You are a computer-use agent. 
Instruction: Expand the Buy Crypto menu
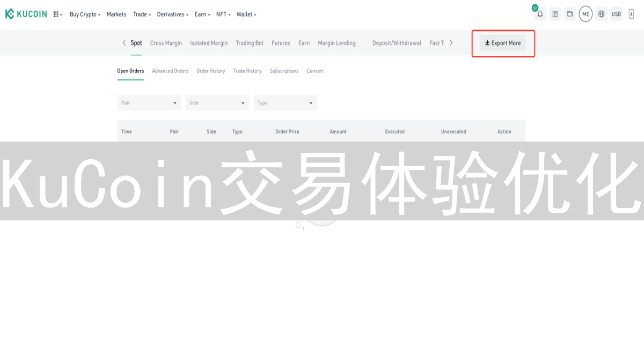click(85, 14)
